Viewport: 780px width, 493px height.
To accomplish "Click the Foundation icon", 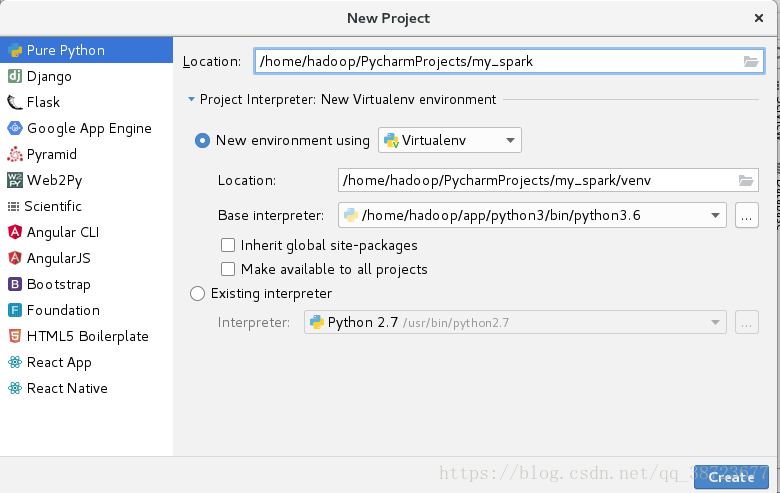I will point(15,310).
